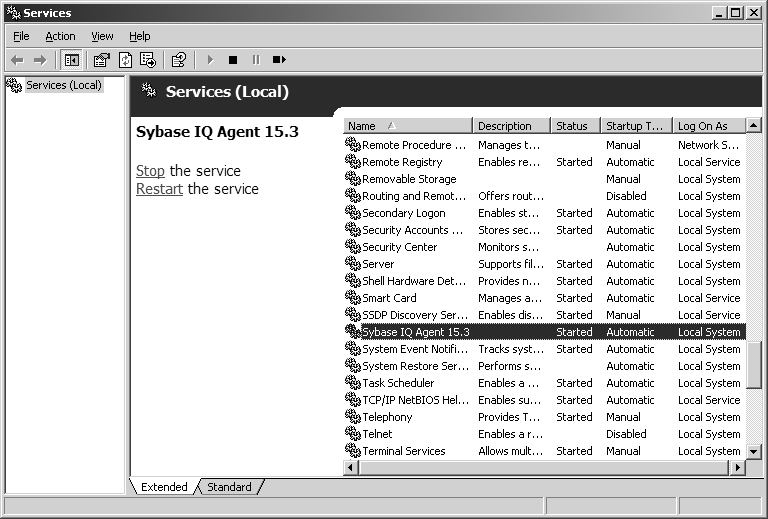Maximize the Services window
This screenshot has width=768, height=519.
(x=736, y=13)
